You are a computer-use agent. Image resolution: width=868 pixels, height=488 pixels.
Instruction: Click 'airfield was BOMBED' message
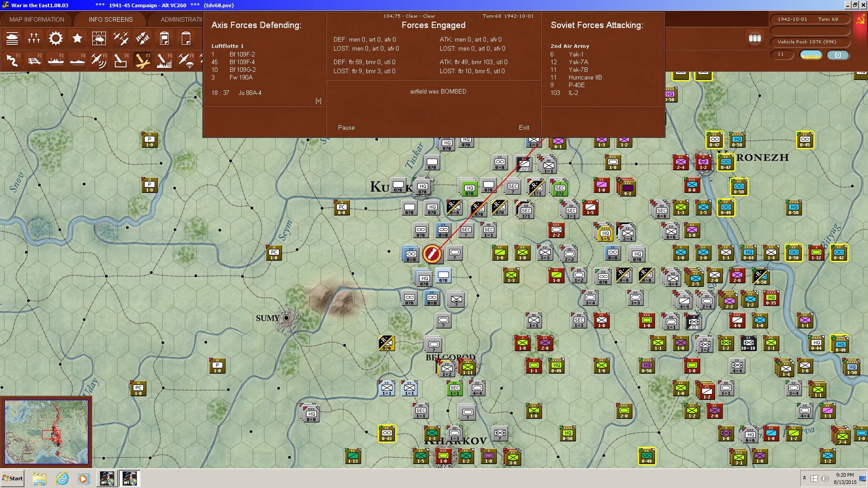click(x=438, y=91)
